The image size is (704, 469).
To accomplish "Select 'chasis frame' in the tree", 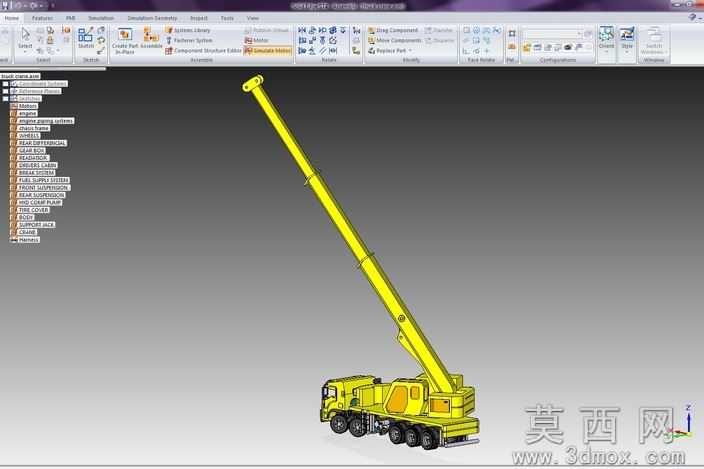I will click(x=34, y=128).
